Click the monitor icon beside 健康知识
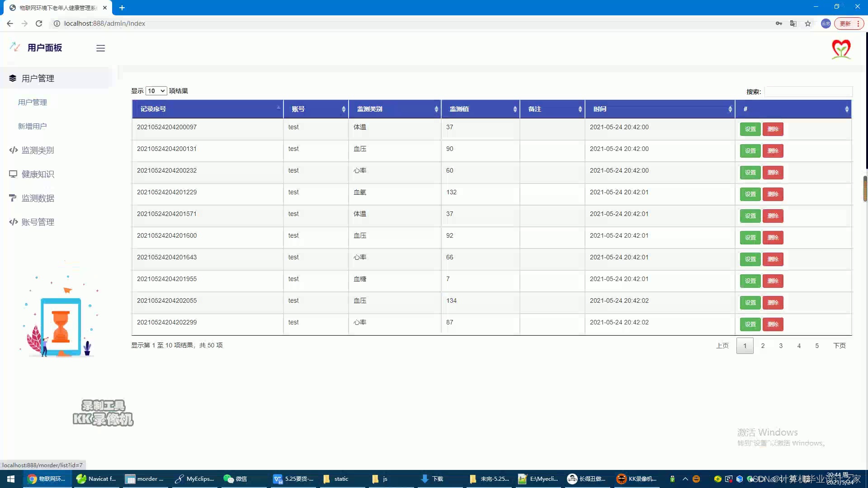Image resolution: width=868 pixels, height=488 pixels. (13, 174)
